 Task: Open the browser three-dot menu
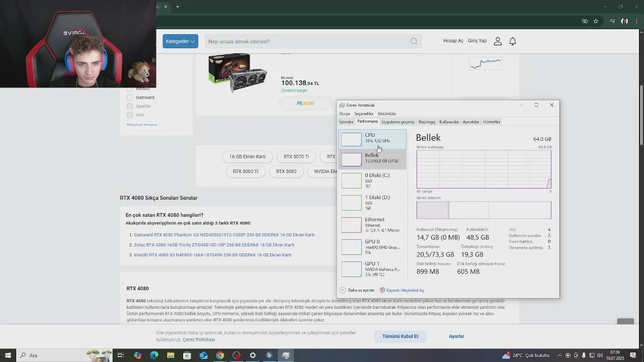[x=637, y=21]
